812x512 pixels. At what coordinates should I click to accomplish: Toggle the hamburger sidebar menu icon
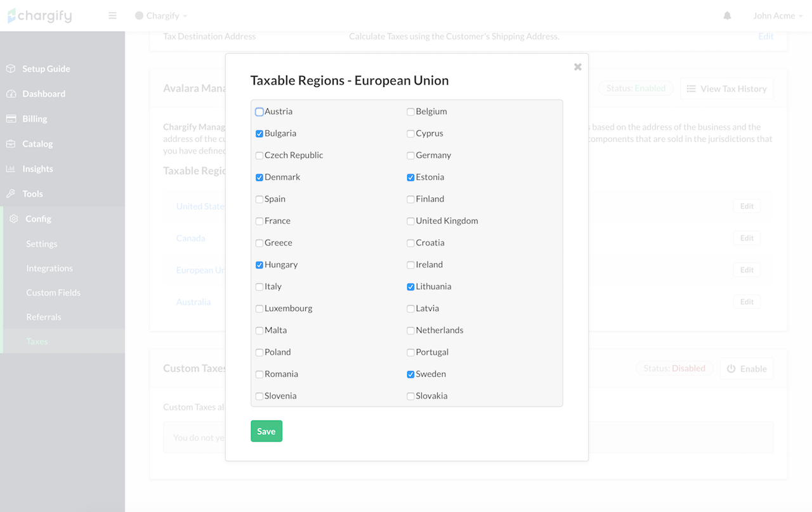pos(112,16)
